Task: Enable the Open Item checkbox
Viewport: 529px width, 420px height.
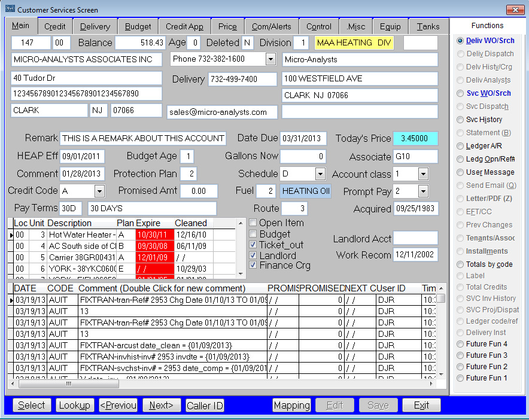Action: click(x=253, y=223)
